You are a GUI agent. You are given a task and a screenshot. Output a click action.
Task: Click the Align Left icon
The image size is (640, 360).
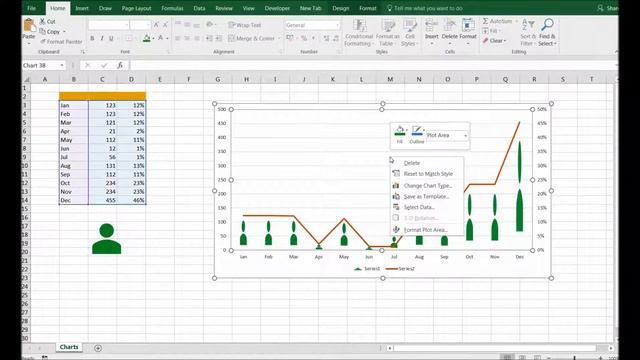pyautogui.click(x=178, y=38)
